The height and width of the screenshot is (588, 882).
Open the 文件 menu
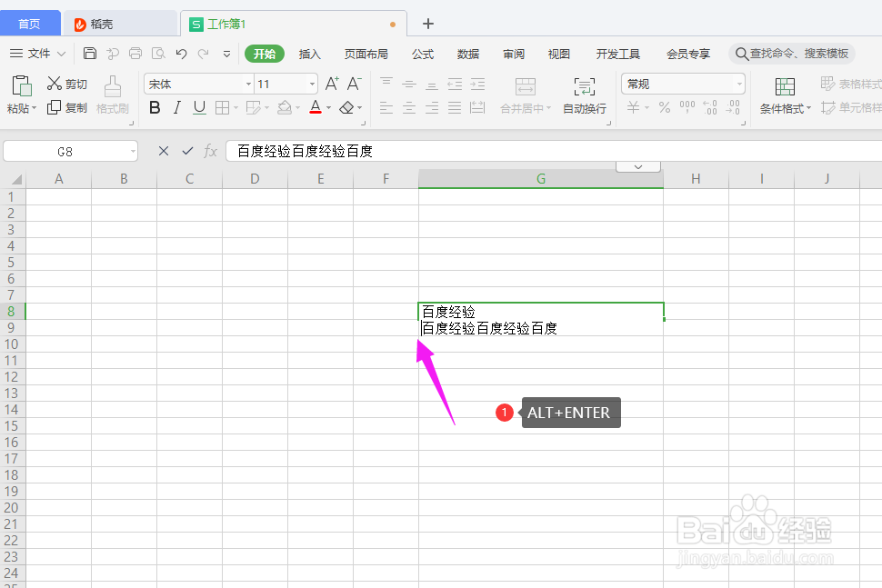[x=37, y=54]
